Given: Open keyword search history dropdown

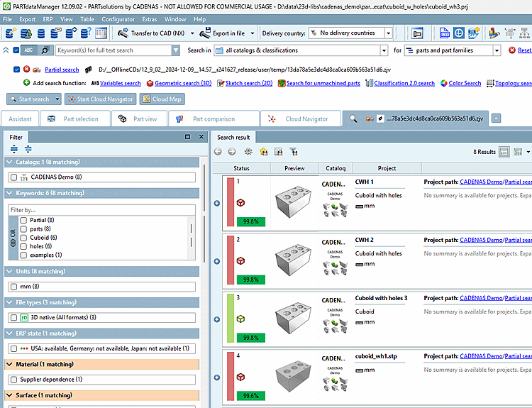Looking at the screenshot, I should click(175, 50).
